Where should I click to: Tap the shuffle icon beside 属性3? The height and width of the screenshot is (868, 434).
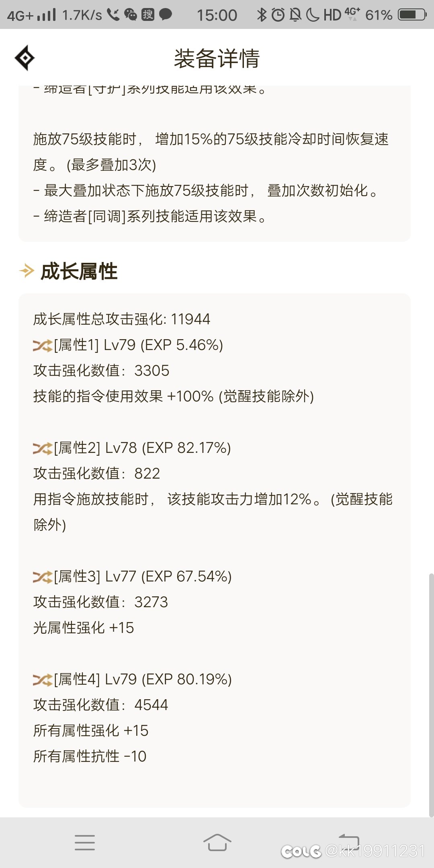click(43, 577)
